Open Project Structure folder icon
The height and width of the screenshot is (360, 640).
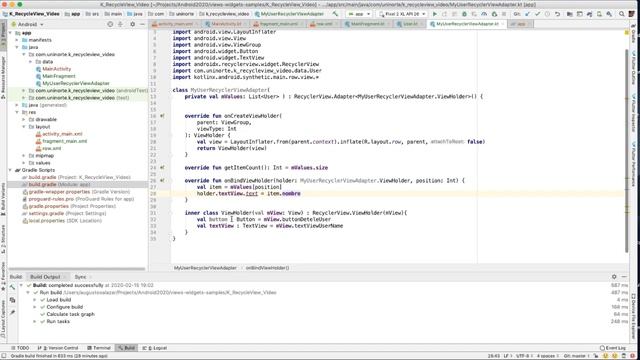tap(569, 14)
